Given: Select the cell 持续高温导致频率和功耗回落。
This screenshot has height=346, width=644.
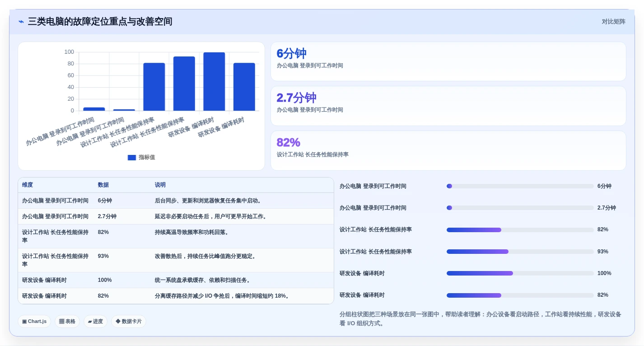Looking at the screenshot, I should click(192, 233).
